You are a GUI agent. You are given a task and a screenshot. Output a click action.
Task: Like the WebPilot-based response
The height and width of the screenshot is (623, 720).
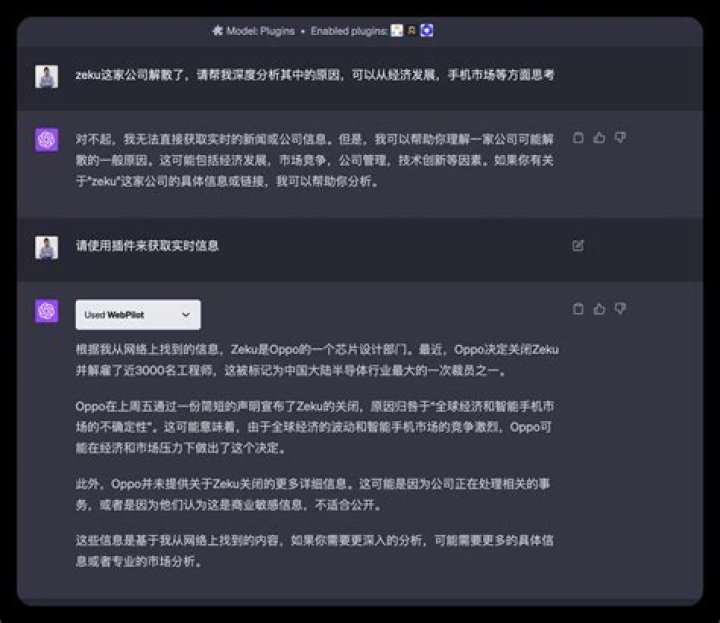pos(599,309)
